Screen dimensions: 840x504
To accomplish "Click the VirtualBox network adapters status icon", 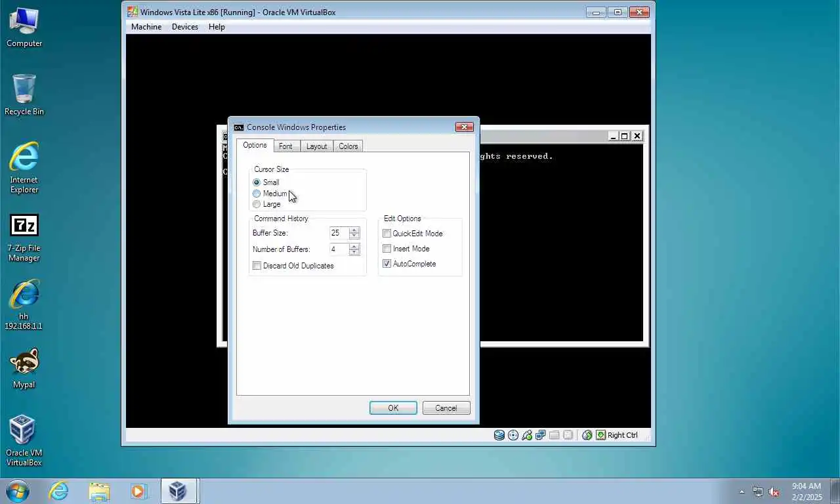I will coord(541,435).
